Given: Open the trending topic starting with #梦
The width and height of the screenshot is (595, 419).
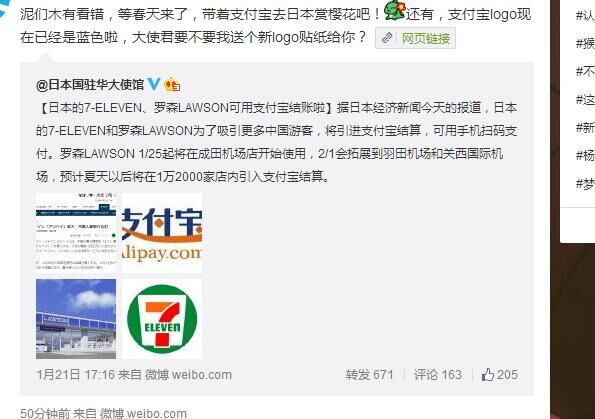Looking at the screenshot, I should pos(585,184).
